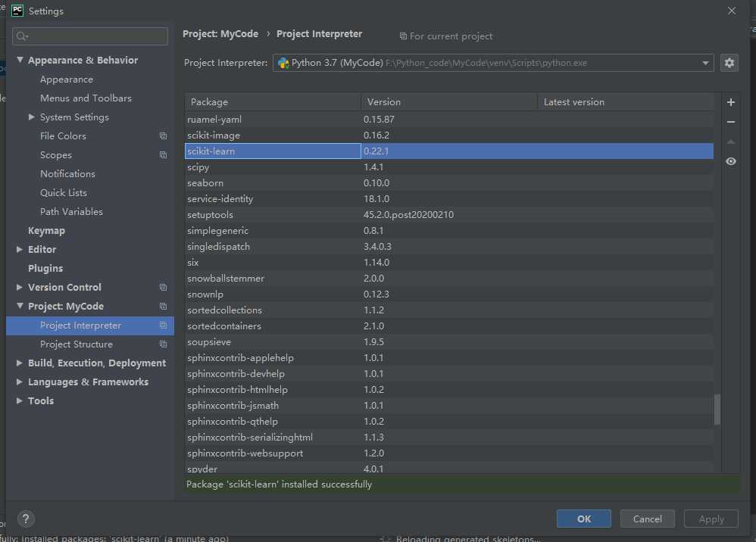The image size is (756, 542).
Task: Click the settings search input field
Action: [90, 36]
